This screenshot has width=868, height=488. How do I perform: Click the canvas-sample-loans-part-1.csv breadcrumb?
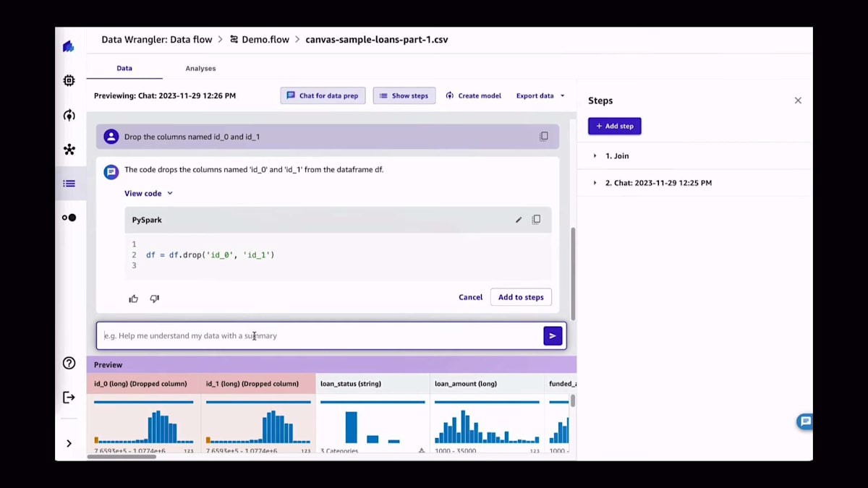[377, 40]
